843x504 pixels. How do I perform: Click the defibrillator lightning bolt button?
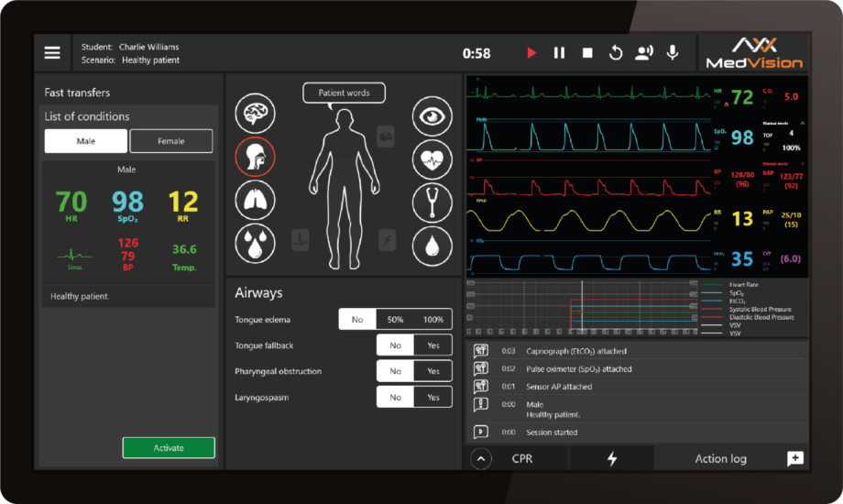[x=611, y=458]
